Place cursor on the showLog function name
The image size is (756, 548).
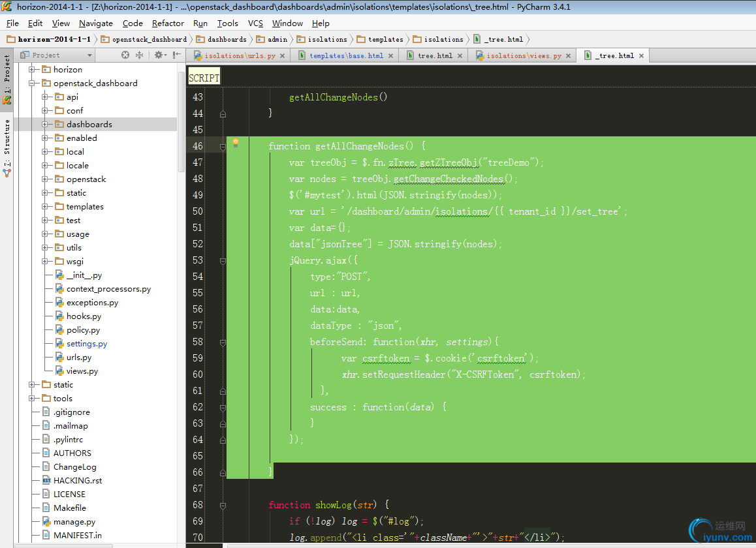[x=333, y=505]
